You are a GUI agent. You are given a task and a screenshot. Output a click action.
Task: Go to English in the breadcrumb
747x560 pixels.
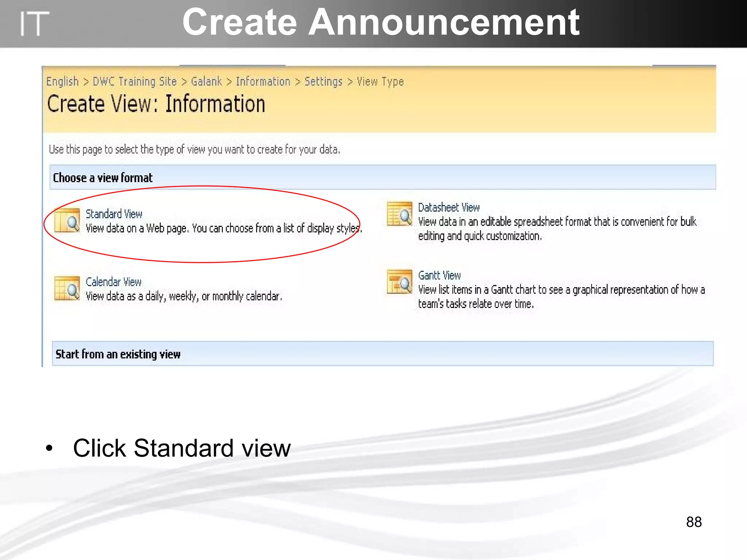[62, 81]
